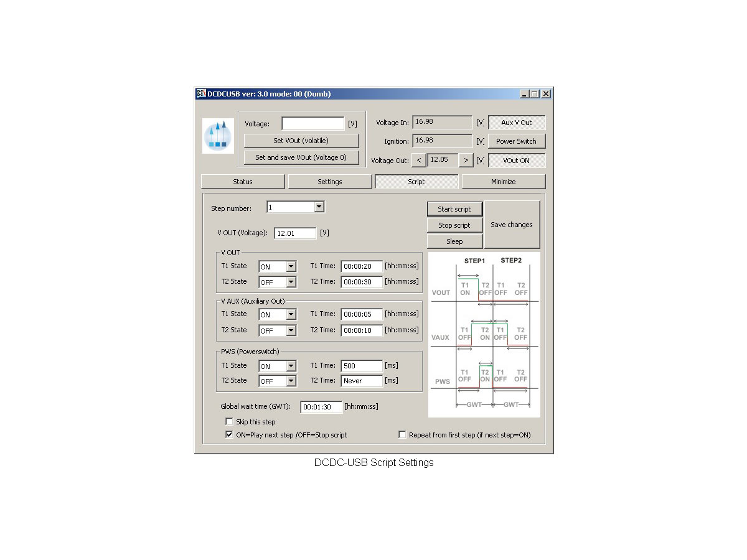Stop the script
Viewport: 747px width, 560px height.
454,225
